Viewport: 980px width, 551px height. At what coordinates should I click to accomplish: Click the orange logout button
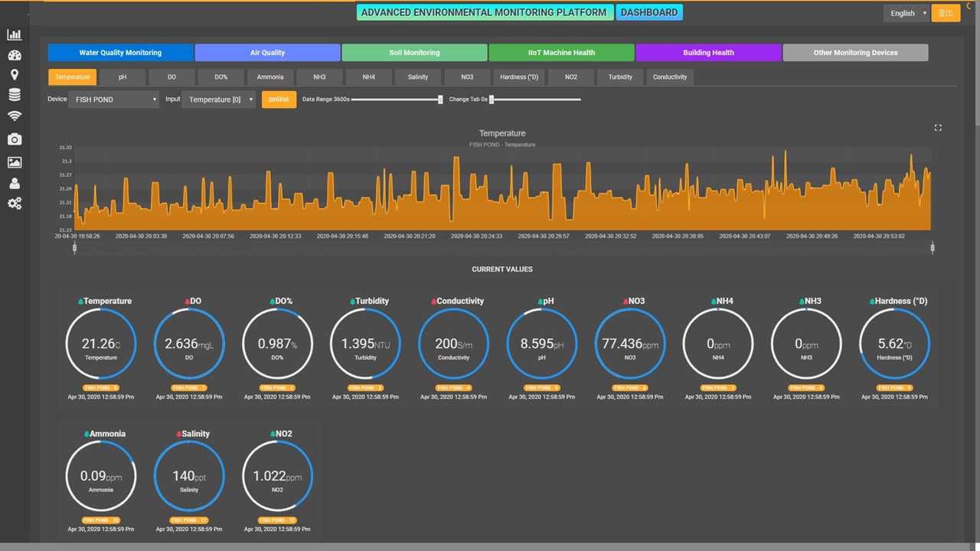pyautogui.click(x=946, y=13)
